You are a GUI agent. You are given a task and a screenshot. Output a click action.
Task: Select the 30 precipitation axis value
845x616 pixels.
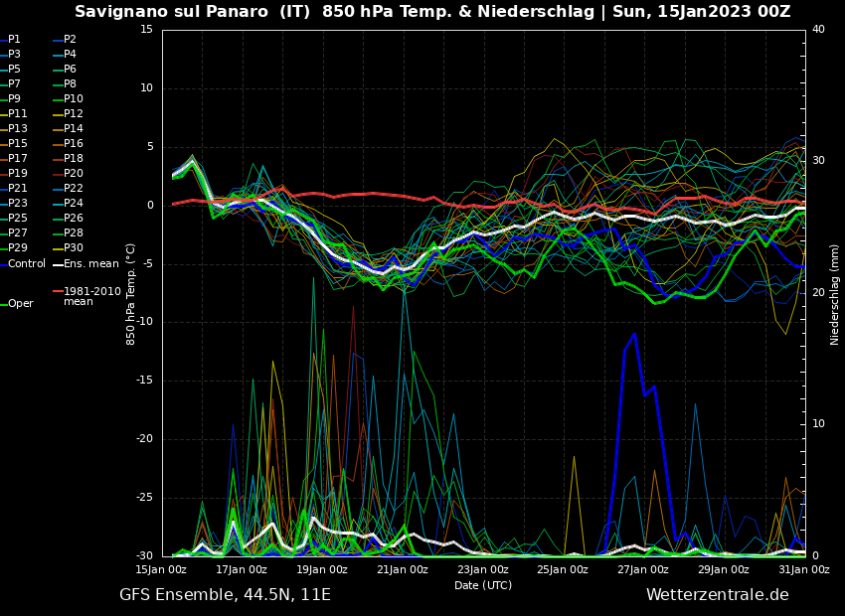coord(818,161)
